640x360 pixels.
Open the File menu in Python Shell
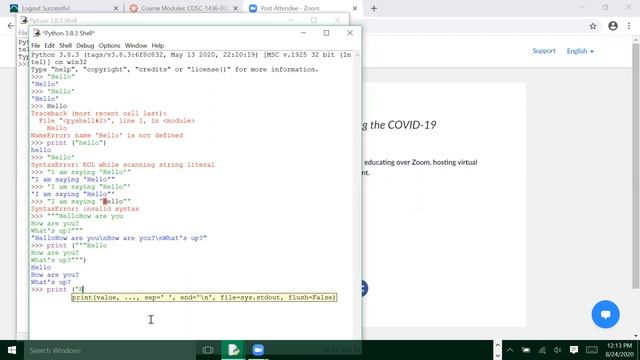click(36, 45)
